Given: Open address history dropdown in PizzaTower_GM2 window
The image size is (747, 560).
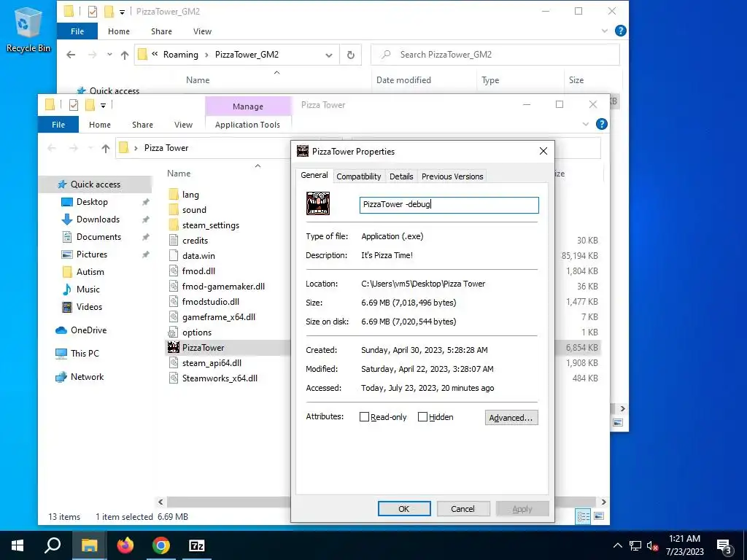Looking at the screenshot, I should coord(329,55).
